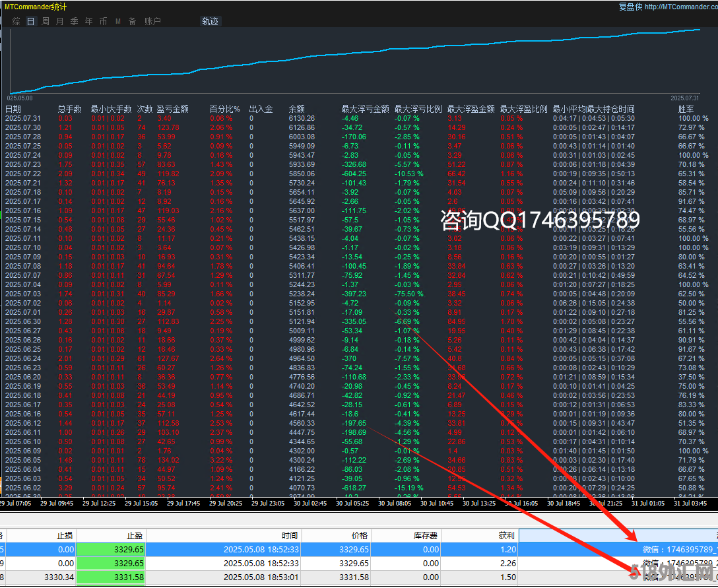Select the 2025.07.22 statistics row
This screenshot has width=718, height=588.
[23, 174]
